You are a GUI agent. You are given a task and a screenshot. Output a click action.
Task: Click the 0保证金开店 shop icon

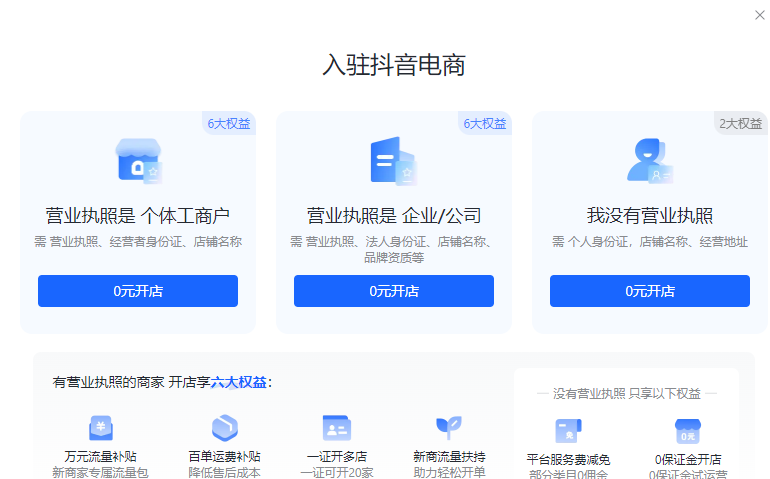(688, 431)
